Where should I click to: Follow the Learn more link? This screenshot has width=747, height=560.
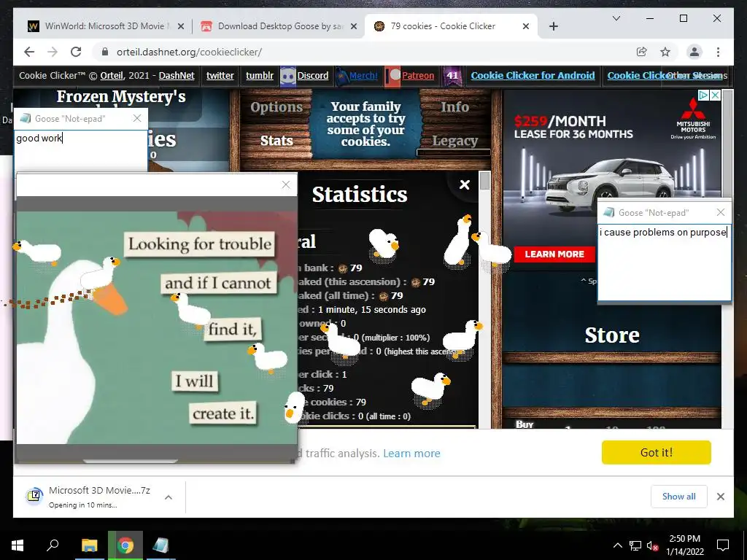[411, 454]
